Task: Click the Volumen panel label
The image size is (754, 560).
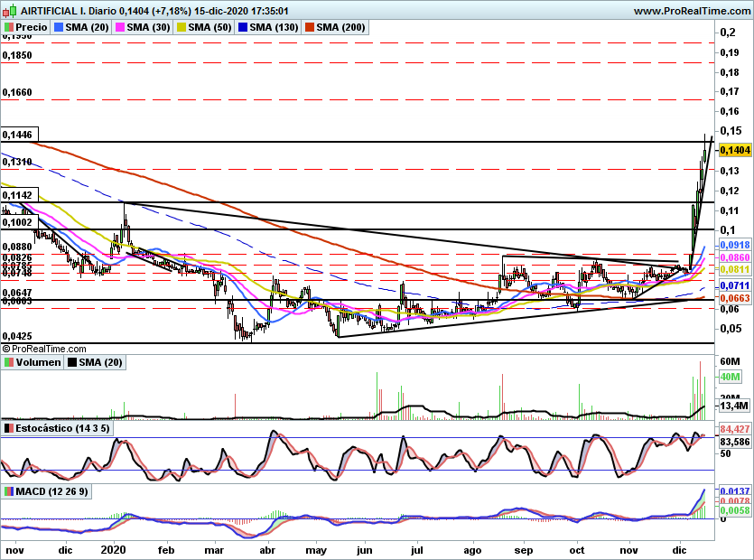Action: tap(38, 362)
